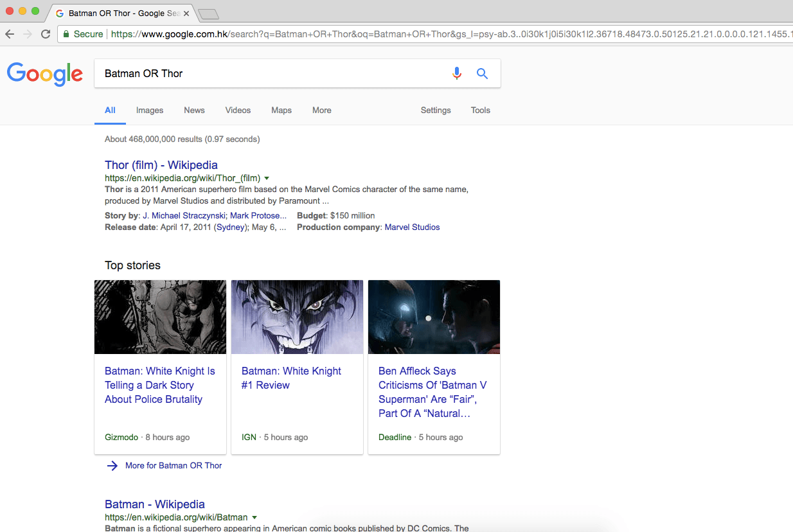Click the Top stories heading

[132, 265]
